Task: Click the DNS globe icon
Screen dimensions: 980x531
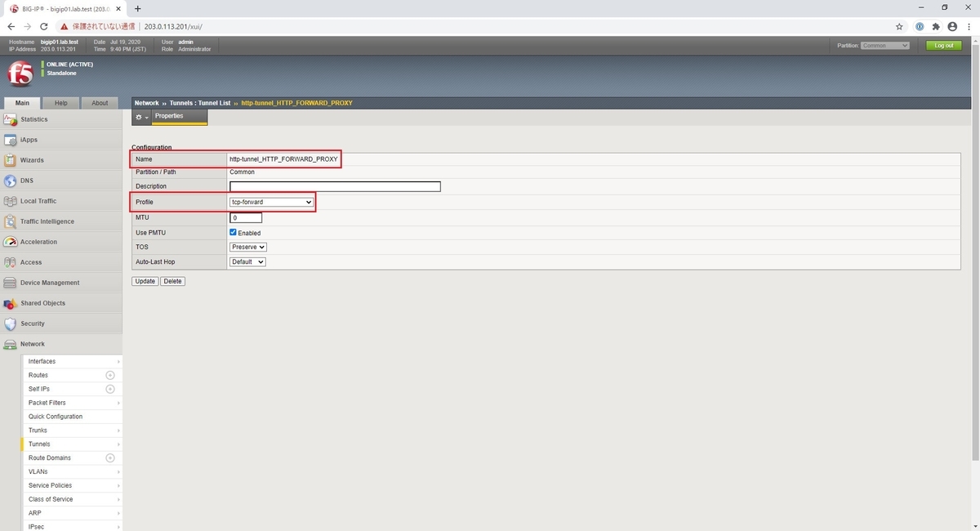Action: [11, 181]
